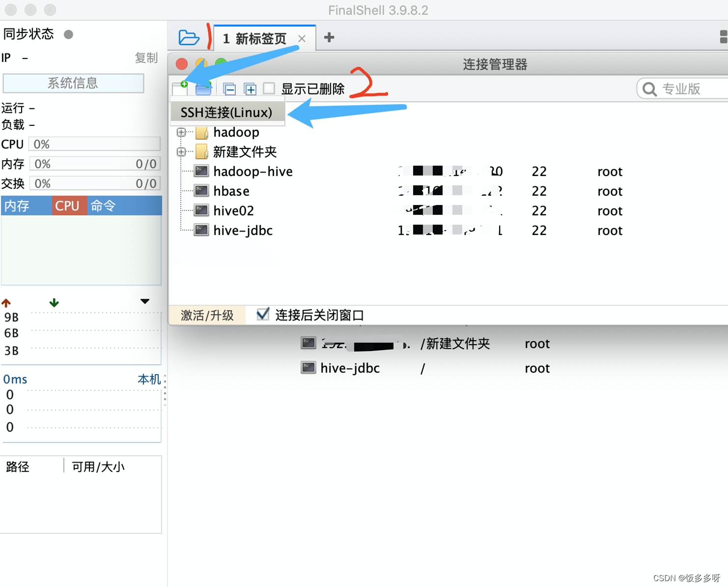Select the hadoop-hive connection entry
This screenshot has height=587, width=728.
[x=253, y=172]
